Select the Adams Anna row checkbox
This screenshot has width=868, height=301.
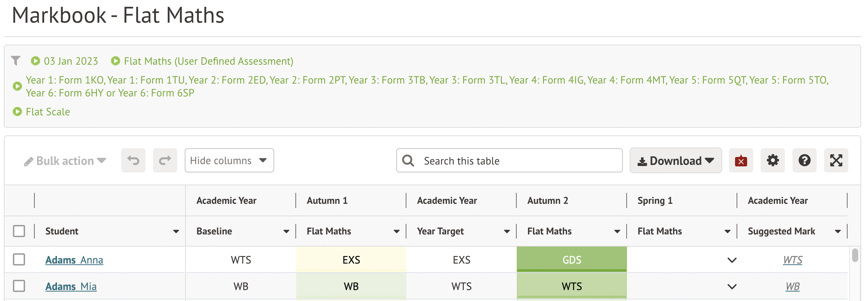(x=19, y=260)
